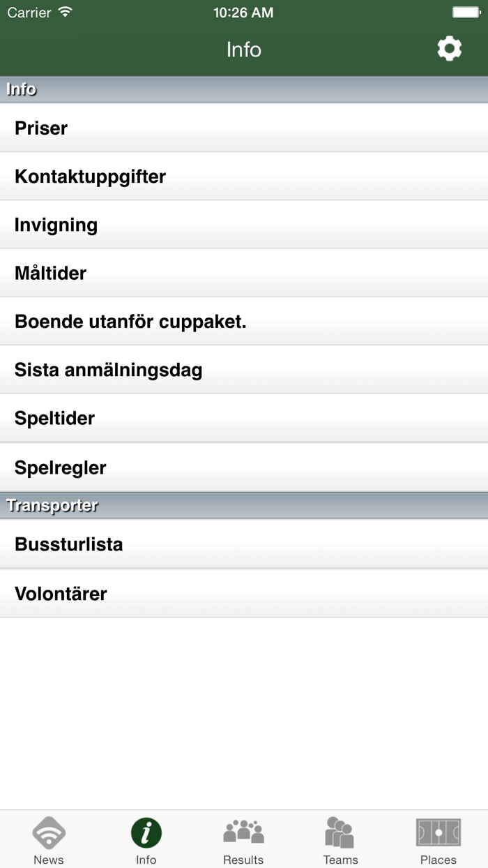
Task: Switch to the News tab
Action: click(48, 839)
